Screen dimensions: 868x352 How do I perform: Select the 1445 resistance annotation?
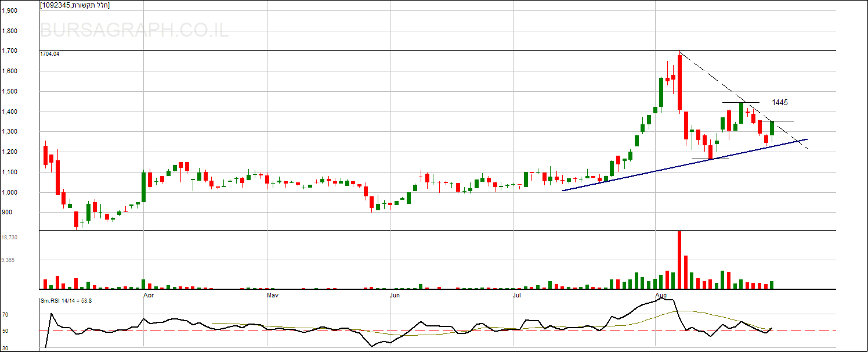point(780,103)
